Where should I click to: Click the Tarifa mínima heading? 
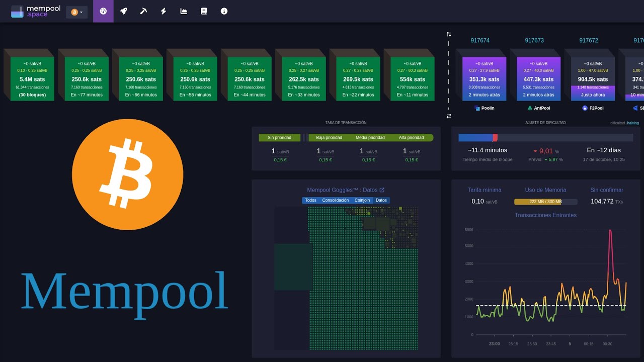pos(485,190)
